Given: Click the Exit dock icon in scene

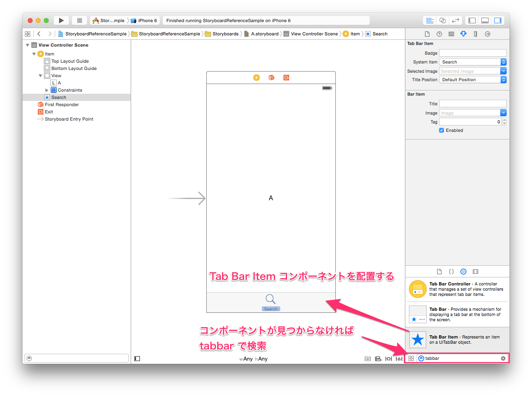Looking at the screenshot, I should point(286,78).
